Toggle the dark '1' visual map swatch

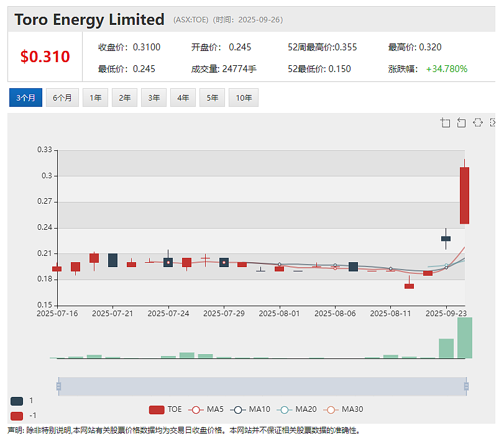(17, 401)
